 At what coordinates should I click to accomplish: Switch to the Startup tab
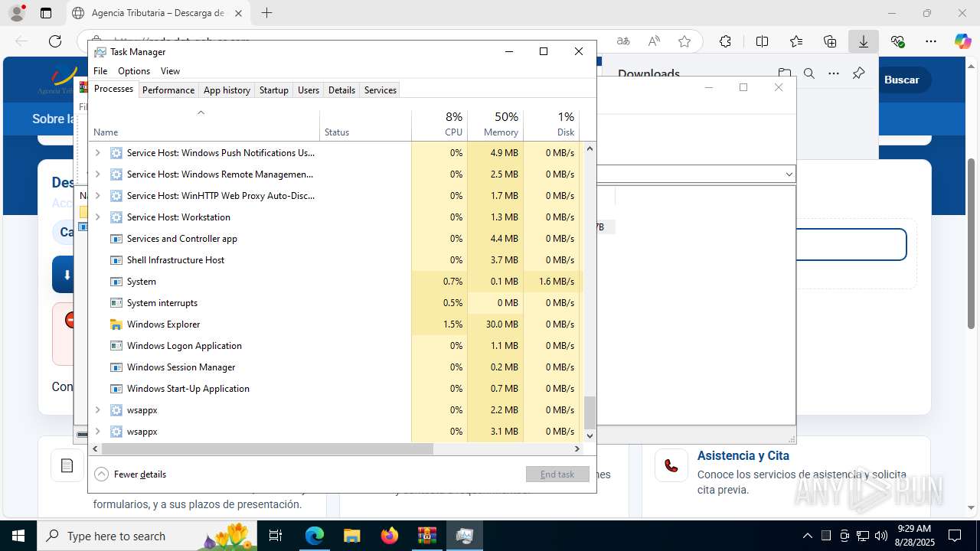click(273, 90)
